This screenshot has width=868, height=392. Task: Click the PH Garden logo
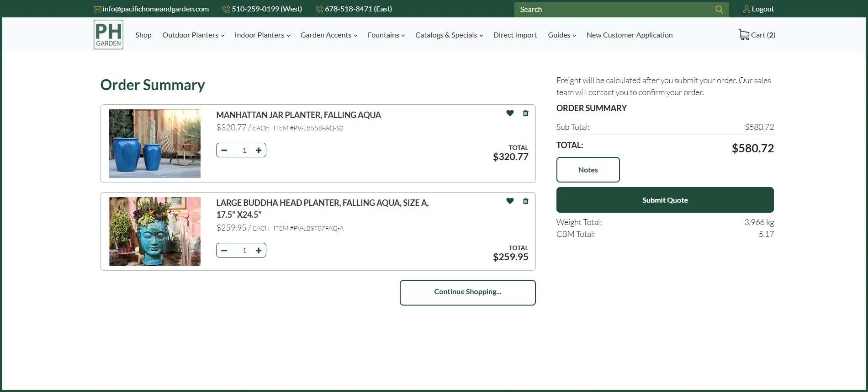pyautogui.click(x=108, y=34)
